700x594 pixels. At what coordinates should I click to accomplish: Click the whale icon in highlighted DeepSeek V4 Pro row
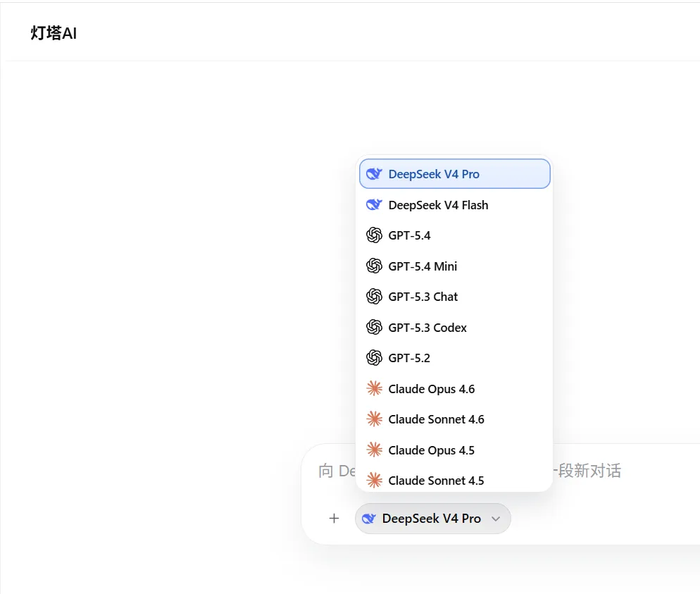click(x=374, y=173)
